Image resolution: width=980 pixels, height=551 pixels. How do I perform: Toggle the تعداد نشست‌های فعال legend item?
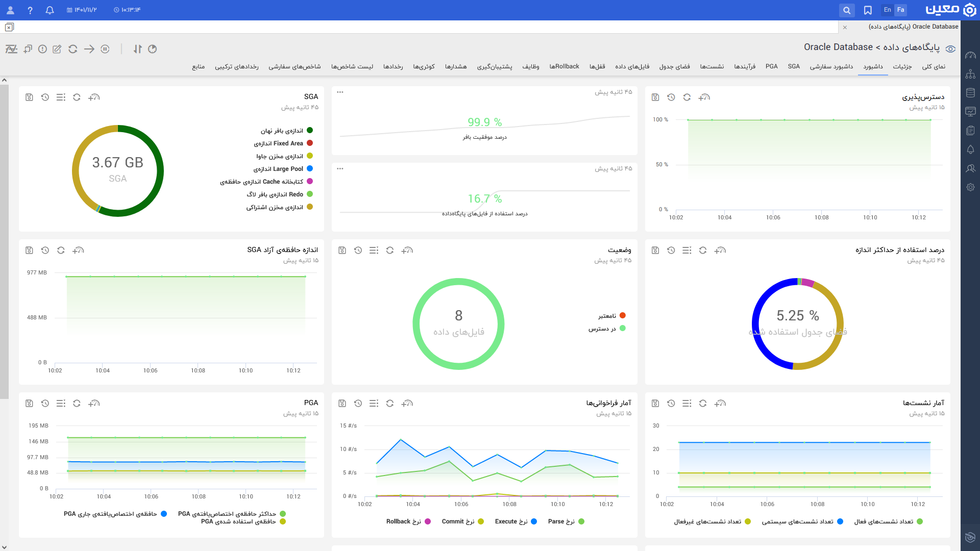(889, 521)
